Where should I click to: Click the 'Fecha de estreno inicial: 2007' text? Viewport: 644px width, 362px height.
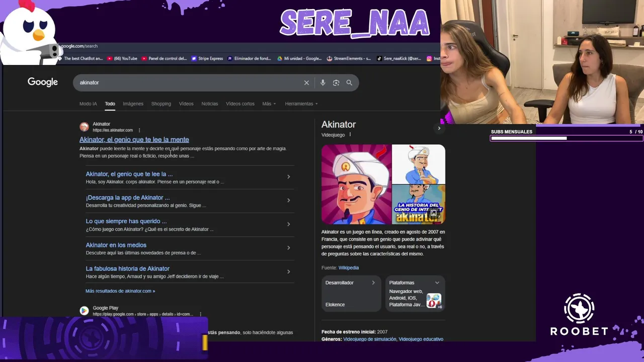(354, 332)
